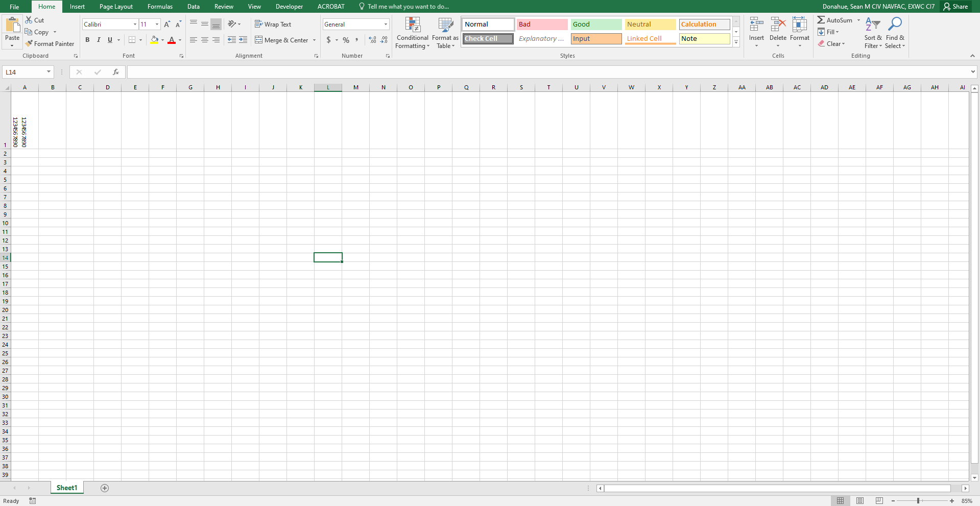The height and width of the screenshot is (506, 980).
Task: Open the File menu tab
Action: [x=14, y=7]
